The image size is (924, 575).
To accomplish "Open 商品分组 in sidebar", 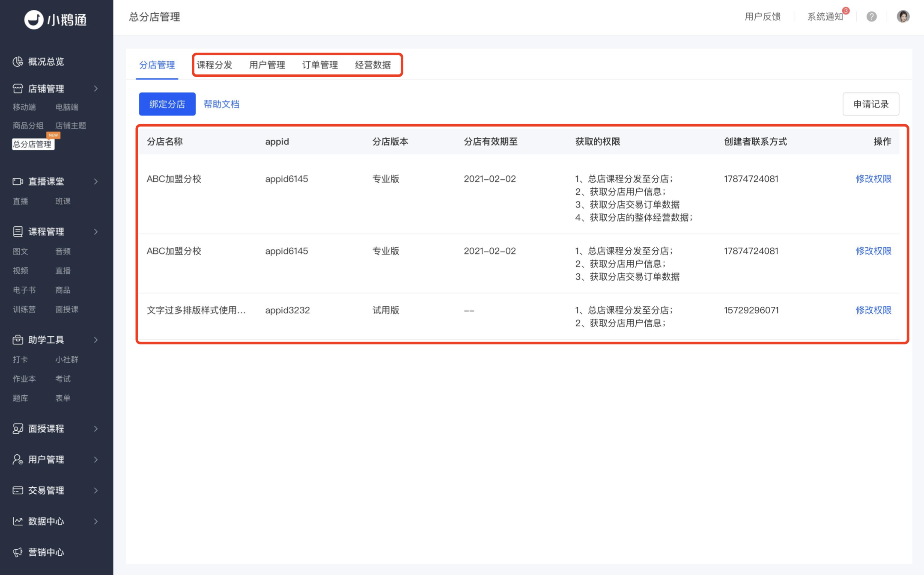I will click(28, 125).
